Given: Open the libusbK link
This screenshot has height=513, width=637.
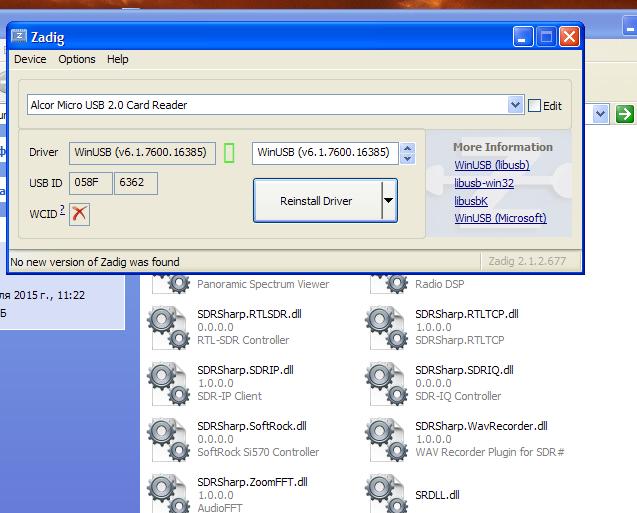Looking at the screenshot, I should [x=471, y=201].
